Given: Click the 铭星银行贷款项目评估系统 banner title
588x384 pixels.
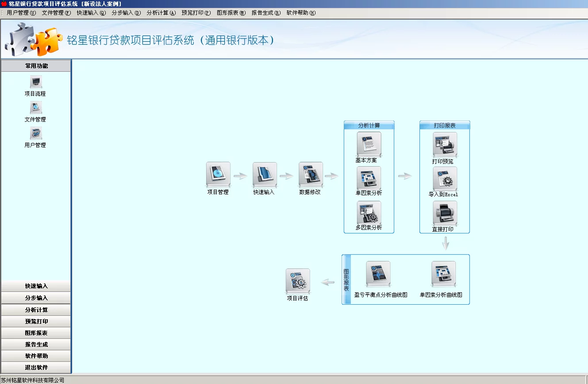Looking at the screenshot, I should [171, 40].
